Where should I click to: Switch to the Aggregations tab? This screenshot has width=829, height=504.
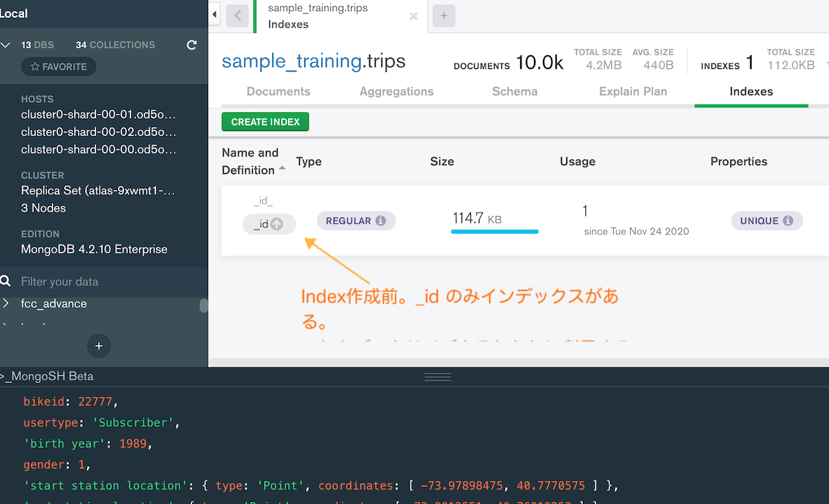pos(397,91)
